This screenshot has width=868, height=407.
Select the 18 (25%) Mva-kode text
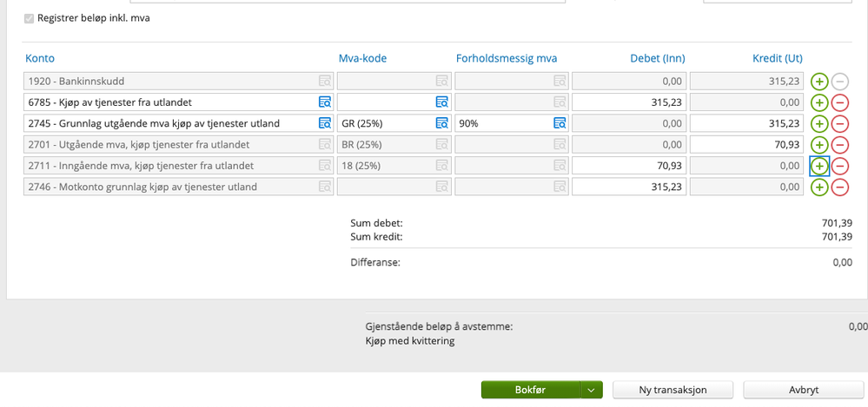tap(361, 166)
